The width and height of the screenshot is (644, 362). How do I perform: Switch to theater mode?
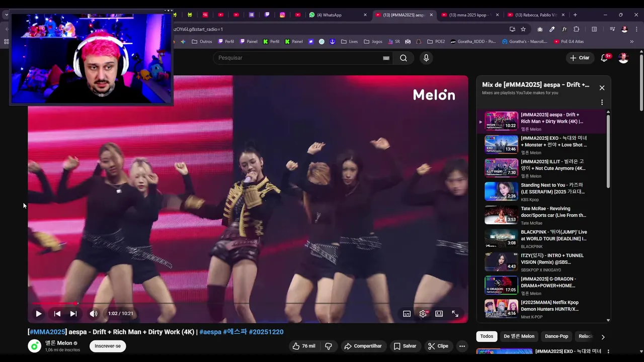click(439, 313)
